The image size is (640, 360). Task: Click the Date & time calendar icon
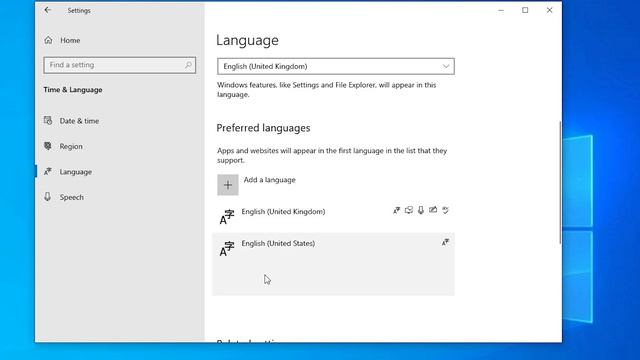click(48, 120)
